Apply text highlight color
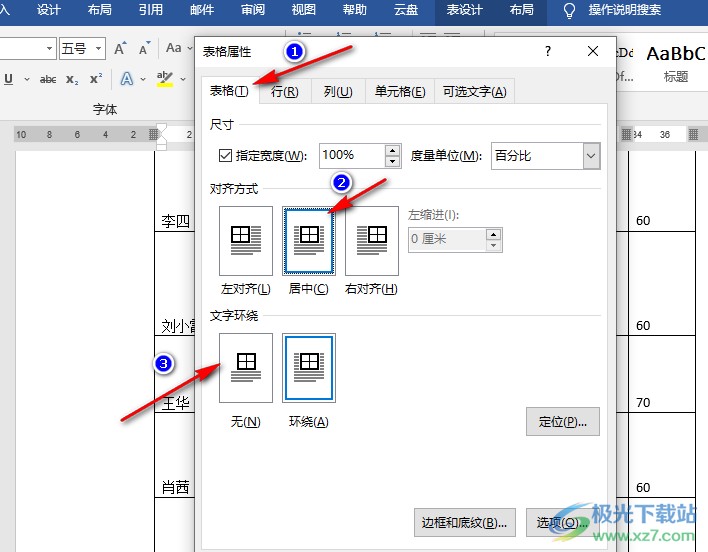The width and height of the screenshot is (708, 552). pyautogui.click(x=165, y=79)
